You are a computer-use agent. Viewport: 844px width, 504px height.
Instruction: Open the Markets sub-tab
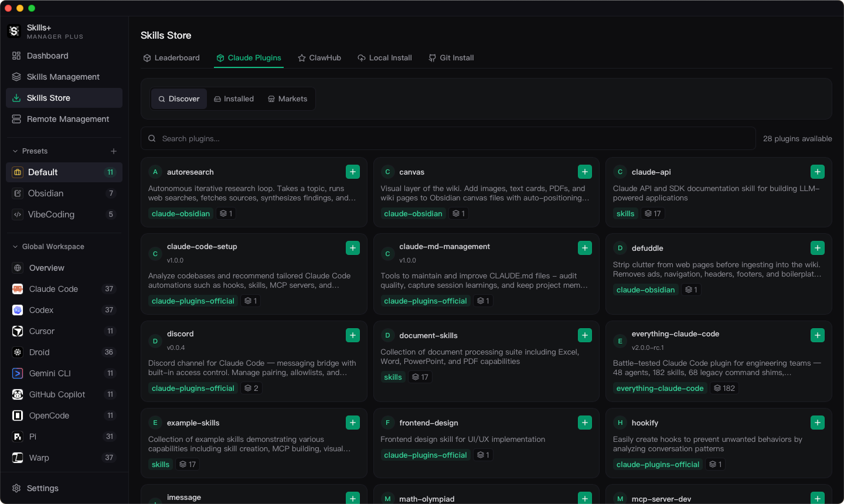[287, 99]
